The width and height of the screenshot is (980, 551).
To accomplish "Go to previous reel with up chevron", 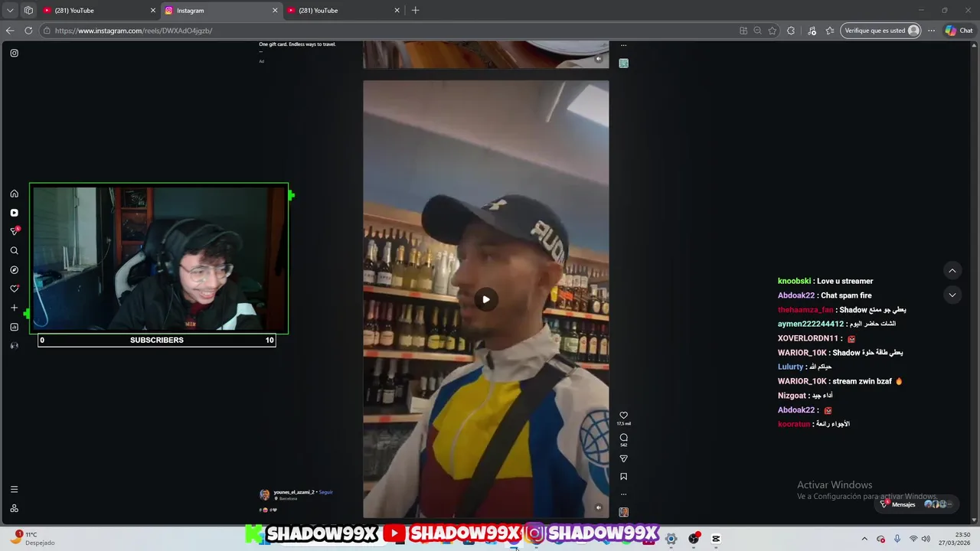I will [952, 271].
